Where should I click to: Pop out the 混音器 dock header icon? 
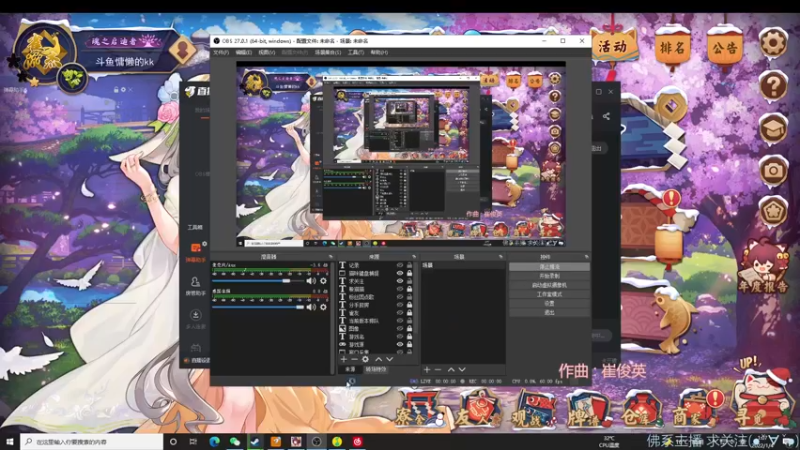coord(330,257)
